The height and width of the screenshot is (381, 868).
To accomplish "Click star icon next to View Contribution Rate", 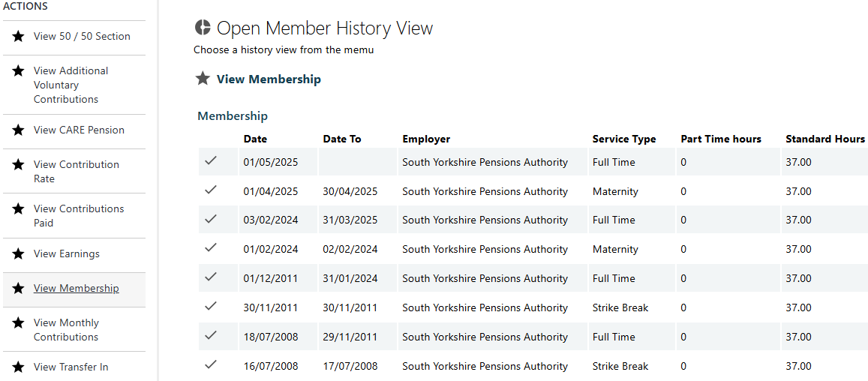I will pyautogui.click(x=18, y=164).
